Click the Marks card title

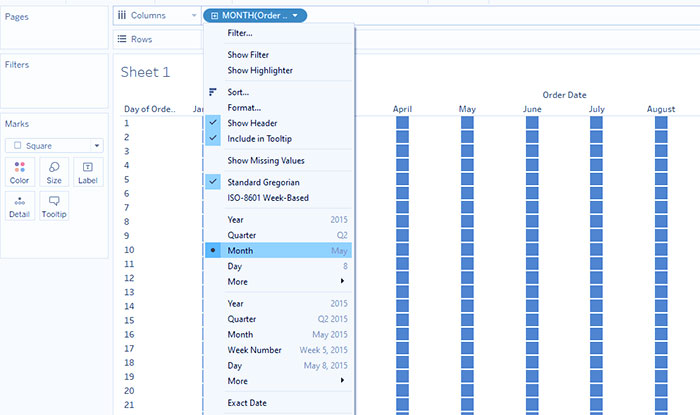coord(17,124)
